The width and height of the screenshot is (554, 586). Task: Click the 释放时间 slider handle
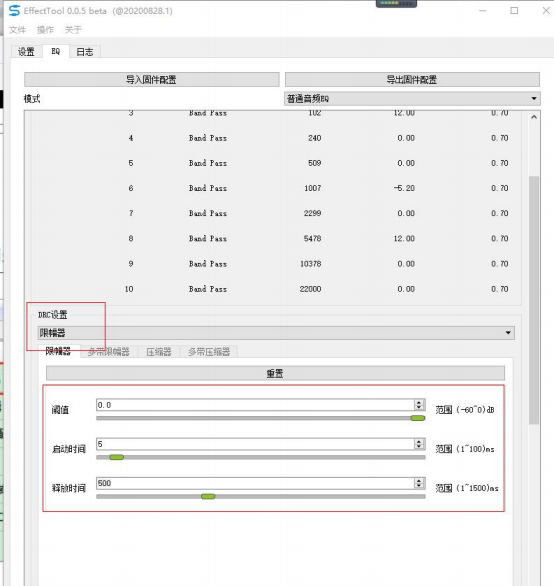208,496
